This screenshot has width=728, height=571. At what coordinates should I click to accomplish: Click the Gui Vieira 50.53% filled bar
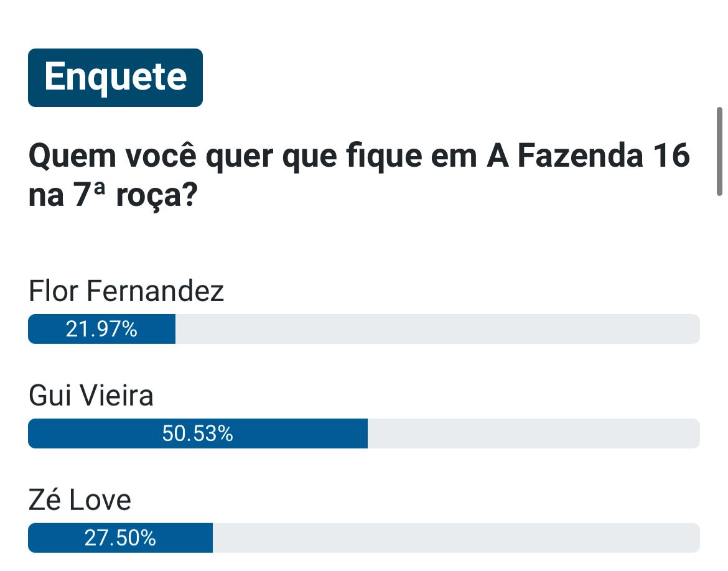(x=198, y=434)
